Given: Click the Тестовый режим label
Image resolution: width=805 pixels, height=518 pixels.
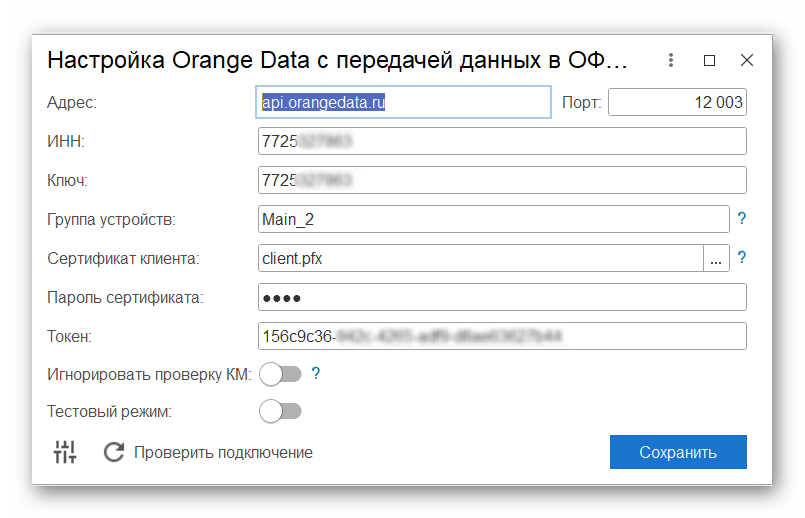Looking at the screenshot, I should [x=109, y=411].
